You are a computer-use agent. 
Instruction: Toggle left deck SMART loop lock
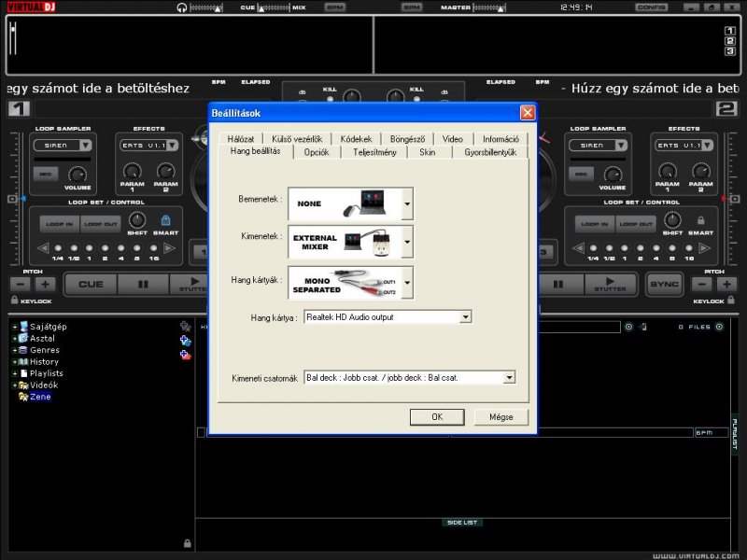tap(165, 220)
